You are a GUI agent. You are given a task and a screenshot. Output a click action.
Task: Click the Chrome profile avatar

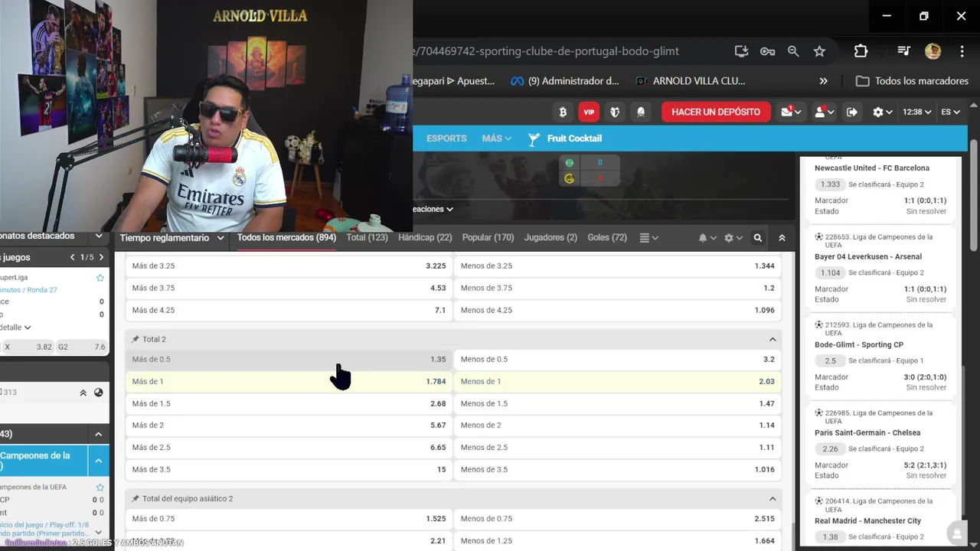click(933, 51)
